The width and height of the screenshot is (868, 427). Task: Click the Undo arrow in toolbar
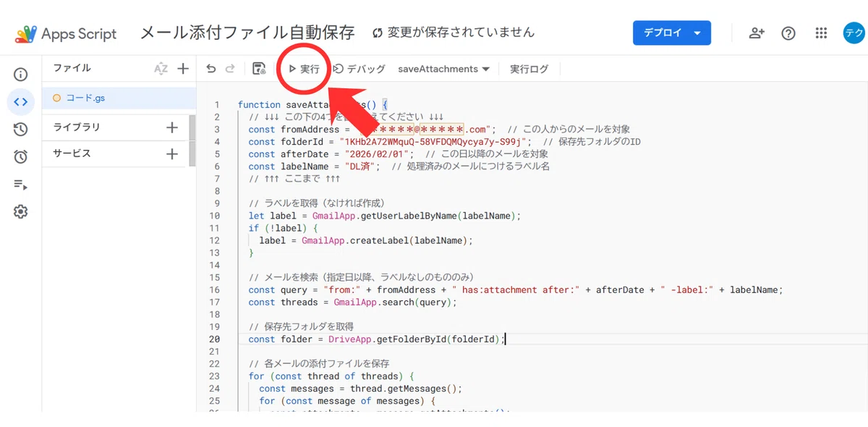coord(211,69)
